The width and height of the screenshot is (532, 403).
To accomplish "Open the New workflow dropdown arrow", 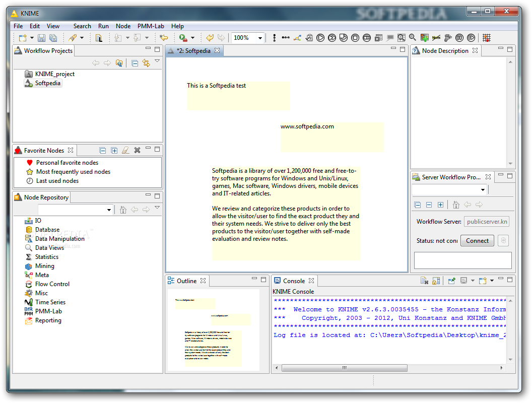I will click(32, 38).
